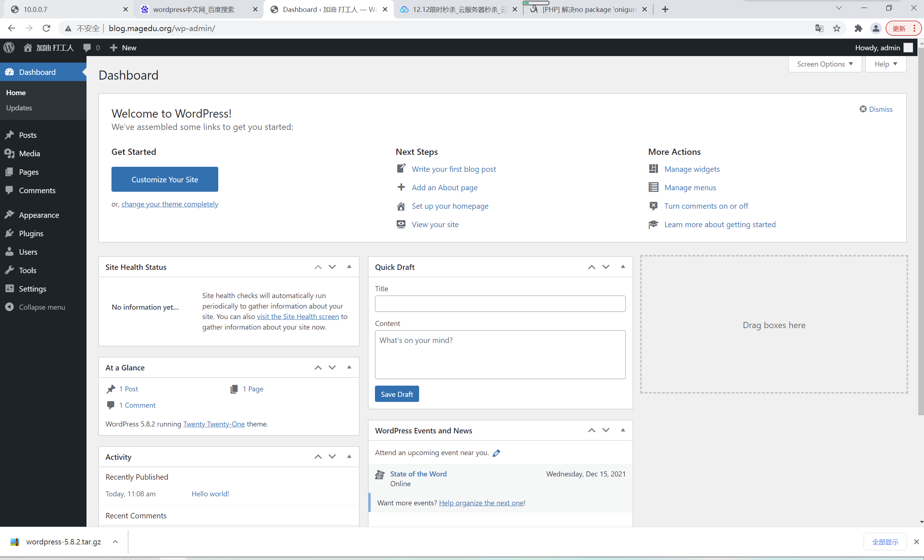
Task: Click the Users icon in sidebar
Action: [9, 251]
